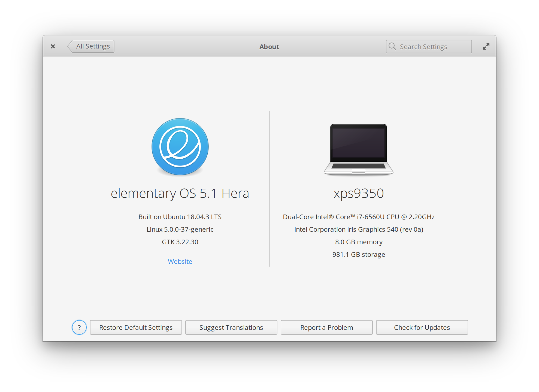Screen dimensions: 539x392
Task: Click the fullscreen expand arrows icon
Action: (486, 46)
